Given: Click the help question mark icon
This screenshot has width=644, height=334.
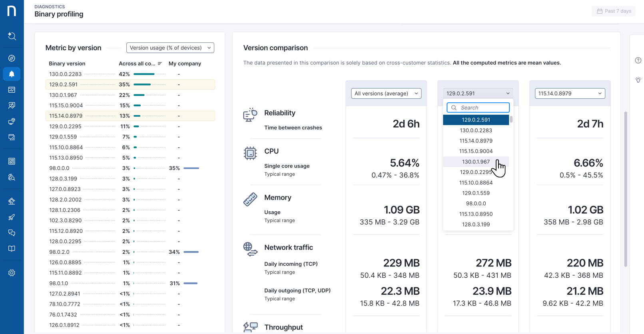Looking at the screenshot, I should [638, 60].
